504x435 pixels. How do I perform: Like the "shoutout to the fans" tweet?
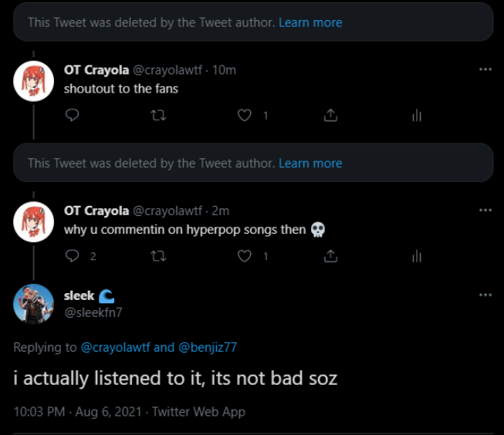click(x=245, y=115)
